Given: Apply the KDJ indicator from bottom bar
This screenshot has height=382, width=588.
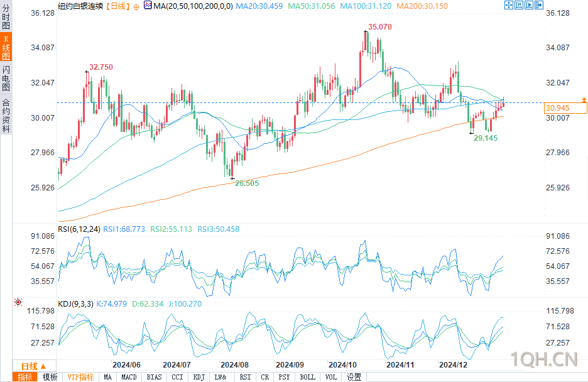Looking at the screenshot, I should 199,377.
